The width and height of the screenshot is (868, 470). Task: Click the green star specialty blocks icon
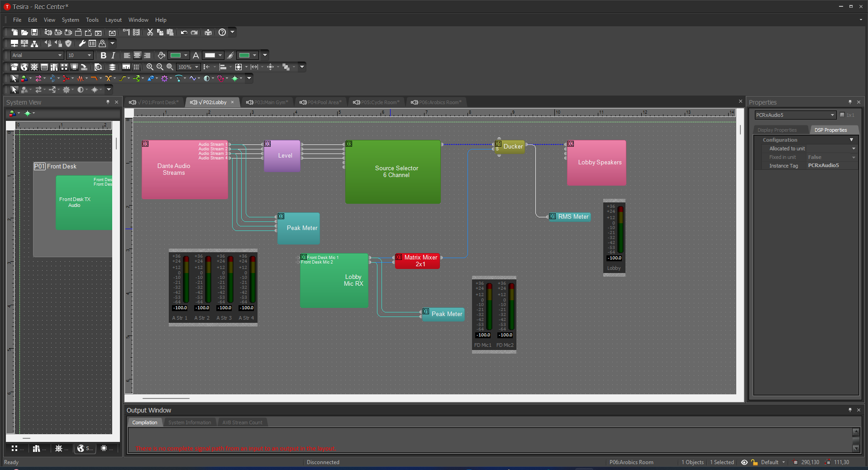[x=235, y=78]
